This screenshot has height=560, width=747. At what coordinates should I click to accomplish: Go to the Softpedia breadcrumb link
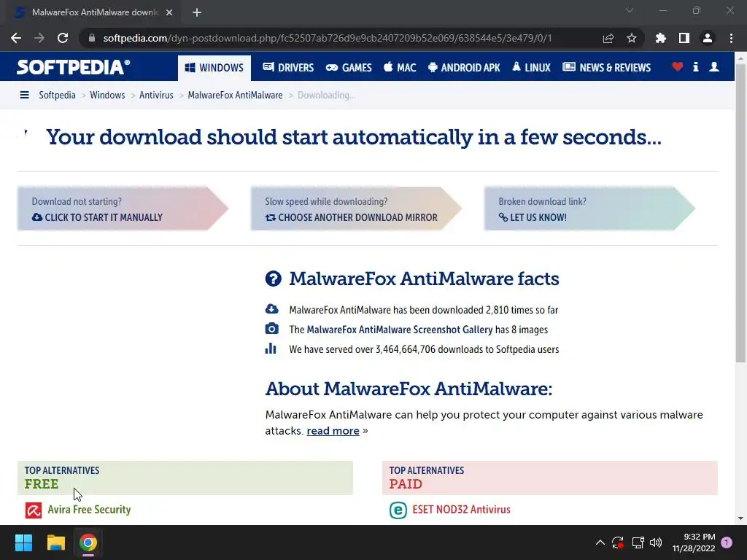[x=57, y=96]
